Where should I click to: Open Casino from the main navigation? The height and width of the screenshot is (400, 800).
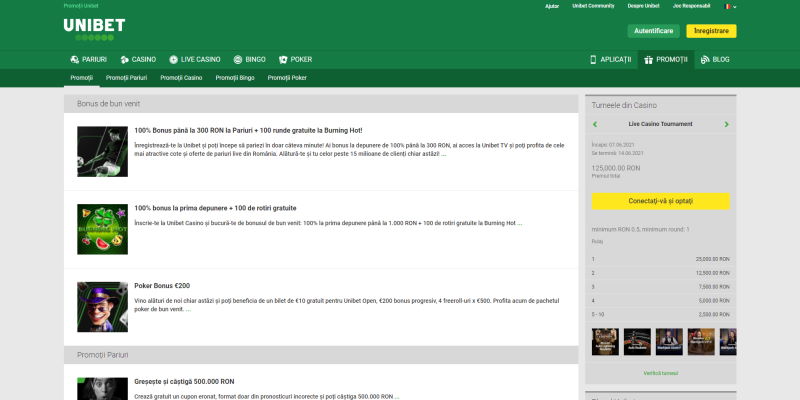[138, 60]
